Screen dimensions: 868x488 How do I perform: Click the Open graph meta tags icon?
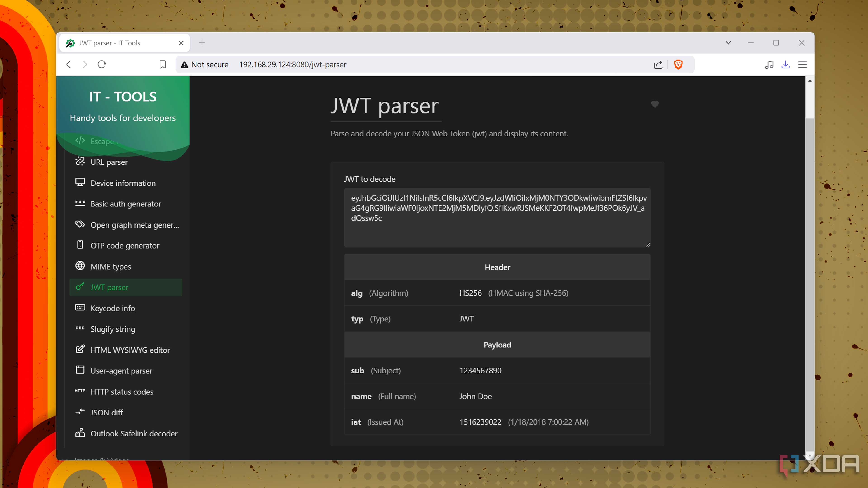click(x=80, y=224)
